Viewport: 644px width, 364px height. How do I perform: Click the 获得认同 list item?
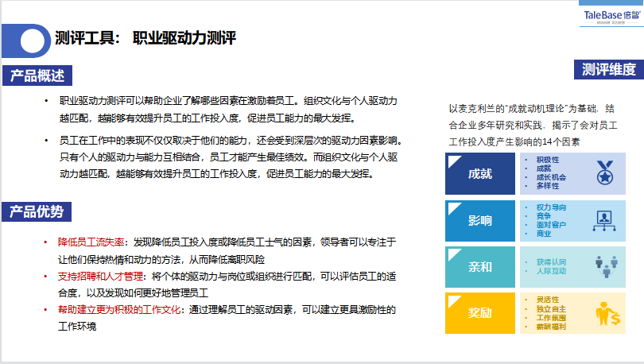coord(551,261)
